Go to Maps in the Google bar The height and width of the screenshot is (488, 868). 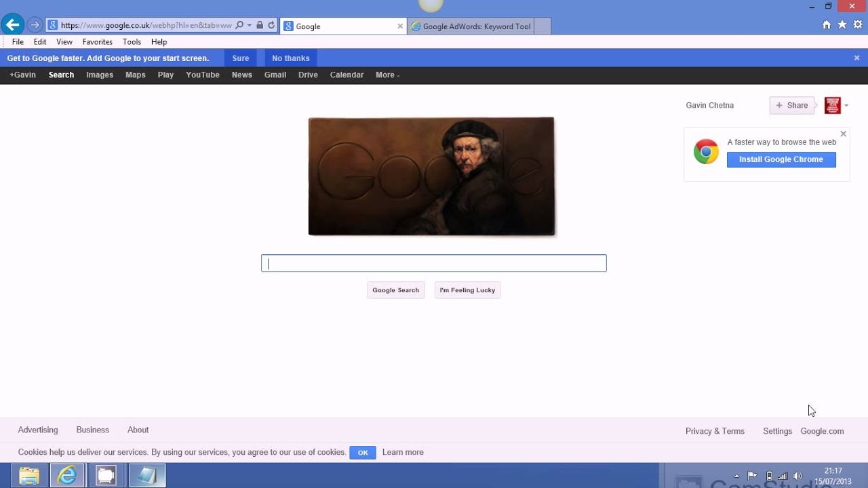point(136,75)
